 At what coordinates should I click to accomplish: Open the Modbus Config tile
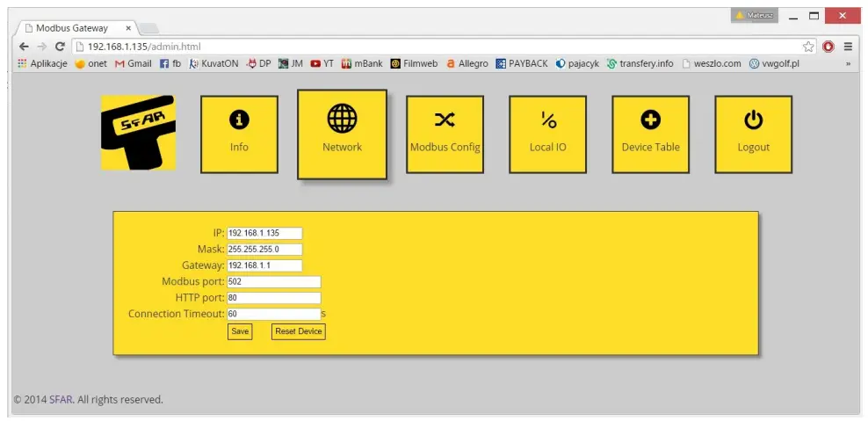point(445,134)
